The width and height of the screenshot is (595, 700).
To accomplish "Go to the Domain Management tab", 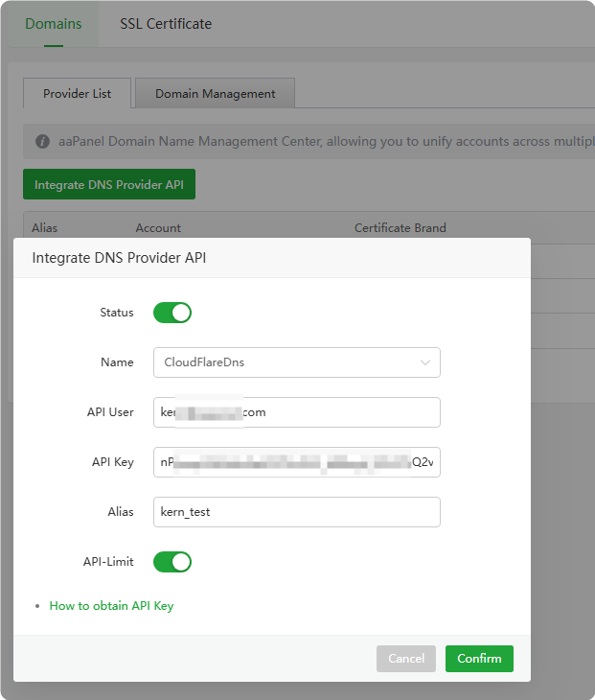I will tap(215, 94).
